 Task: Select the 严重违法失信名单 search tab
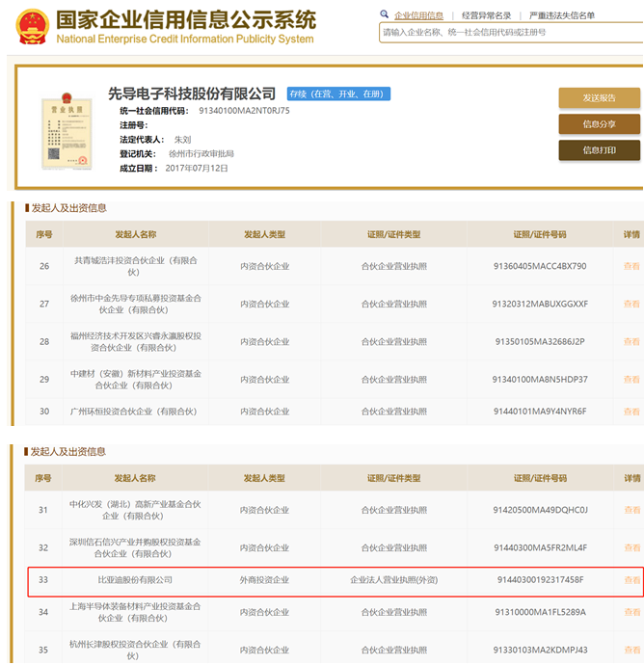(562, 15)
